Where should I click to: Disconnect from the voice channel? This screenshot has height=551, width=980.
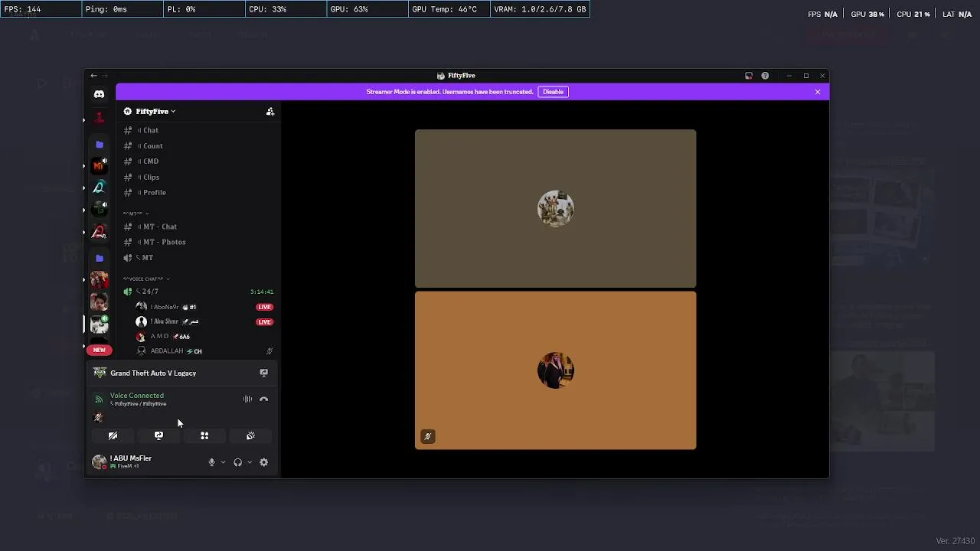pos(263,399)
